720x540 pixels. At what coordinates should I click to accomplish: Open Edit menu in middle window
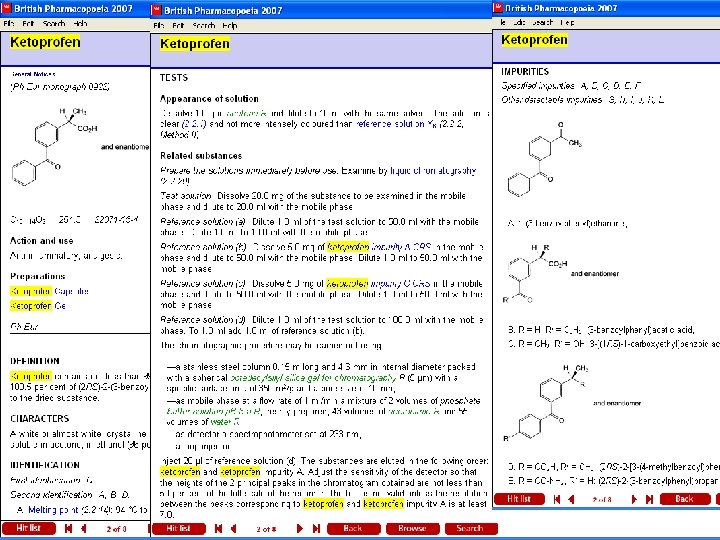click(178, 26)
